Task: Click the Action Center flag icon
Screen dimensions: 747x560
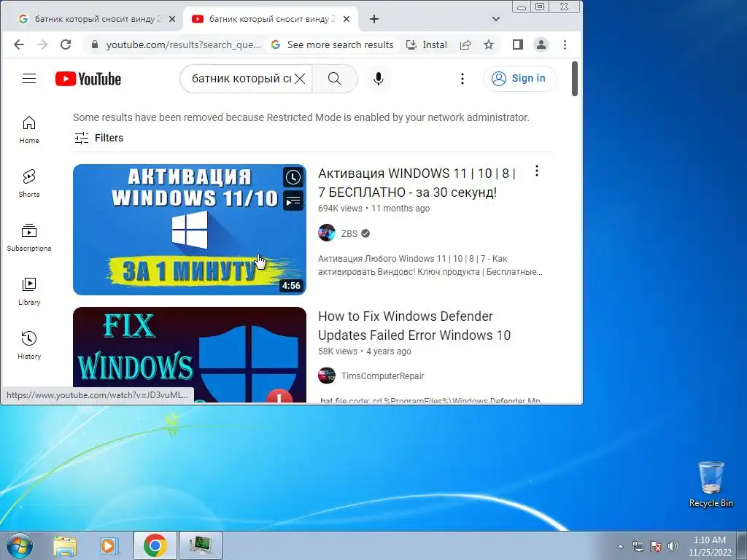Action: [656, 546]
